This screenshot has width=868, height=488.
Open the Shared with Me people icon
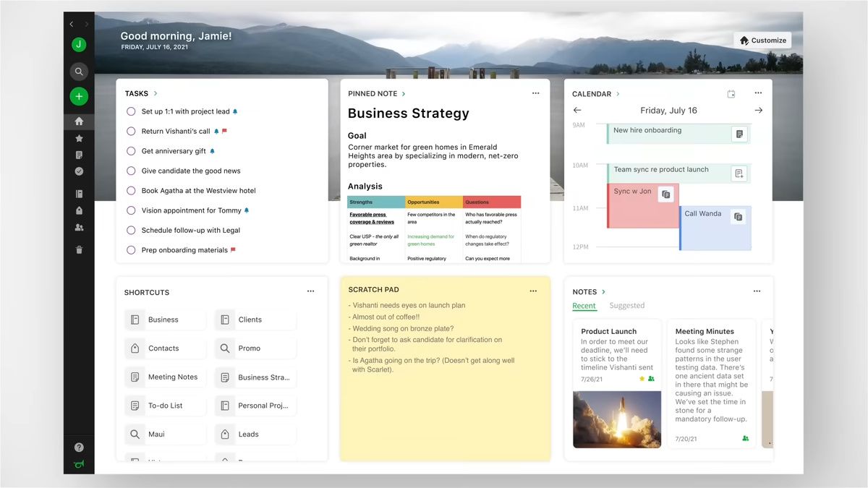click(x=79, y=227)
